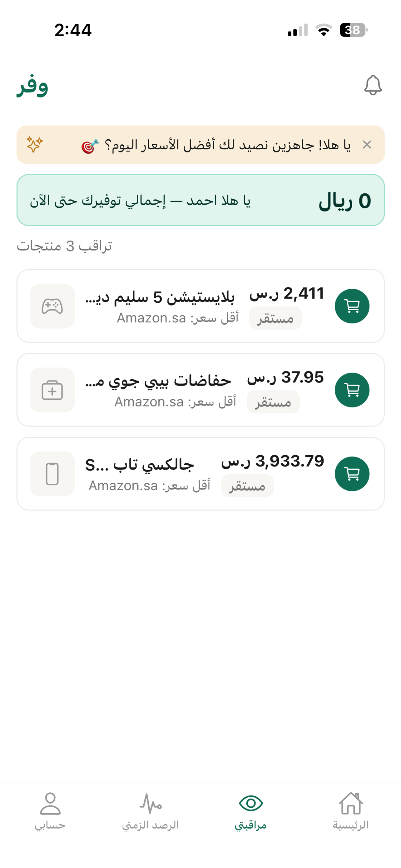This screenshot has width=401, height=868.
Task: Tap the sparkles icon in the banner
Action: [35, 145]
